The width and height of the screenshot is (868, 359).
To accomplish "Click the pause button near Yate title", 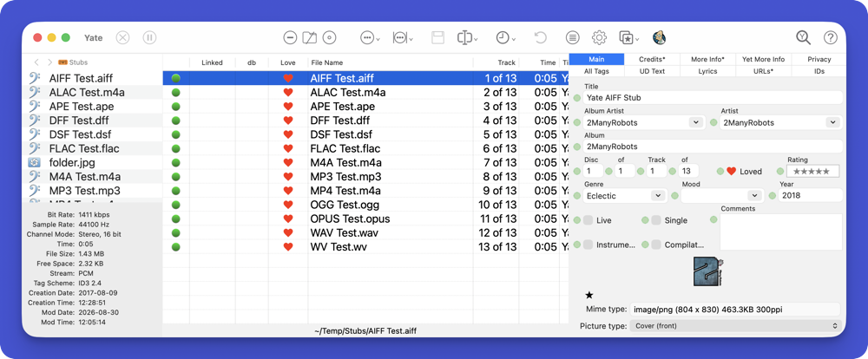I will (149, 37).
